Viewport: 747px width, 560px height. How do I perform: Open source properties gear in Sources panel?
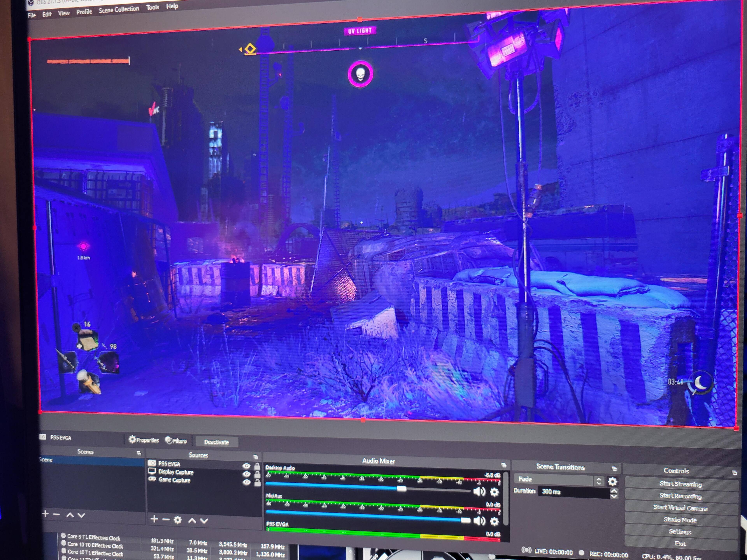(178, 520)
